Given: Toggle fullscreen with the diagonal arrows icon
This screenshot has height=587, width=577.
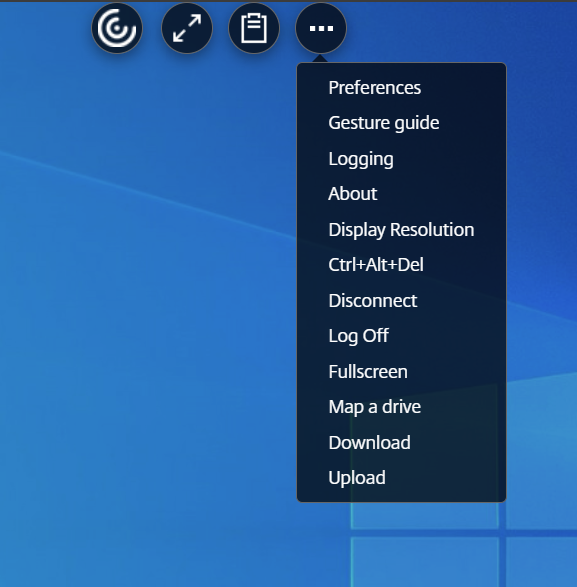Looking at the screenshot, I should coord(187,28).
